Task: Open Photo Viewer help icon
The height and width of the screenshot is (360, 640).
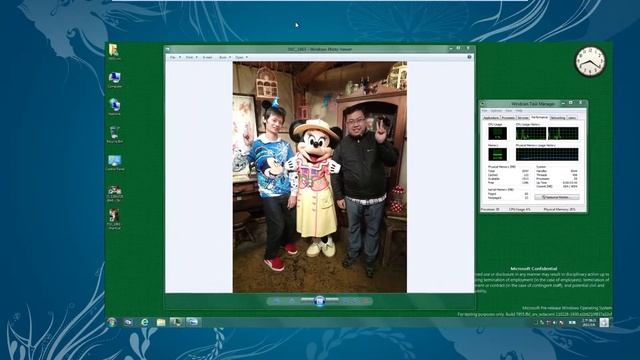Action: click(x=469, y=57)
